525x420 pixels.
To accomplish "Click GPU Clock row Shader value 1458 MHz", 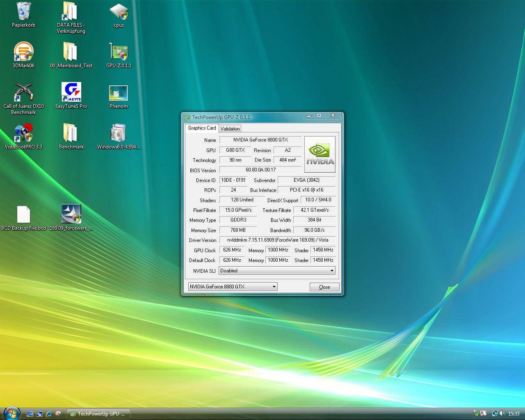I will (323, 250).
